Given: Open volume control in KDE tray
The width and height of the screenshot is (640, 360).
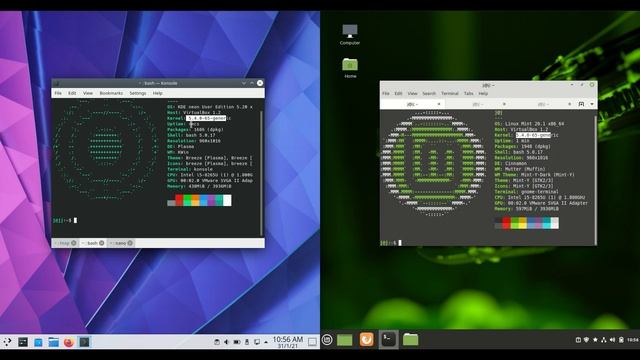Looking at the screenshot, I should [x=227, y=342].
